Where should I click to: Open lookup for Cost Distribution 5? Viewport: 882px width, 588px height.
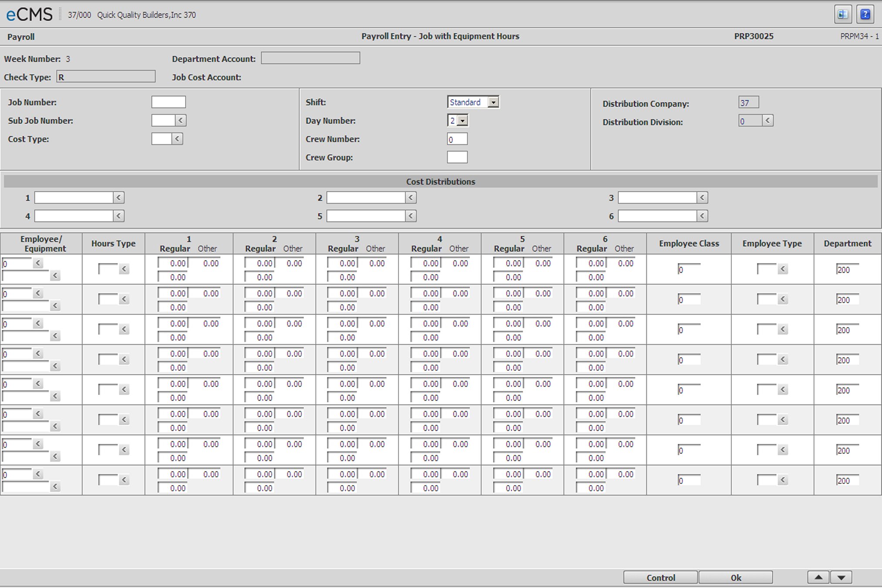pos(411,216)
